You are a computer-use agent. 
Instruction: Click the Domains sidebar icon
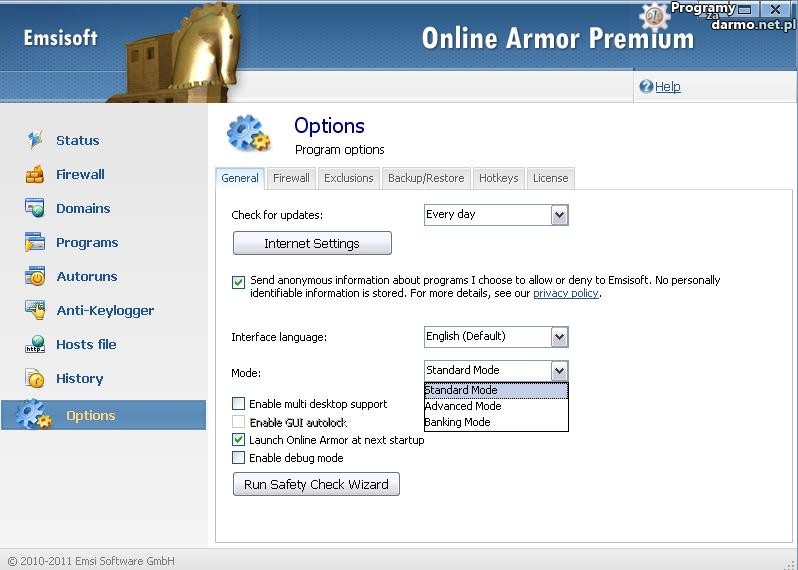(x=35, y=208)
